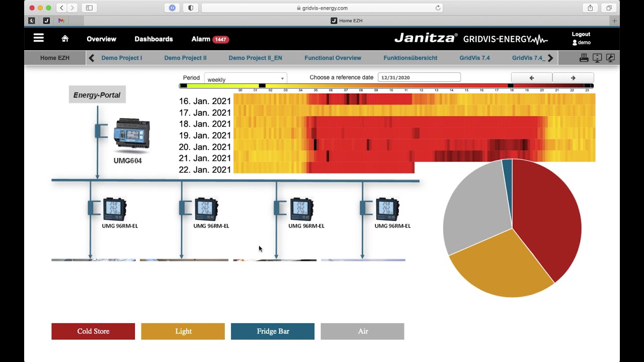Switch to Demo Project I tab
The height and width of the screenshot is (362, 644).
coord(122,58)
